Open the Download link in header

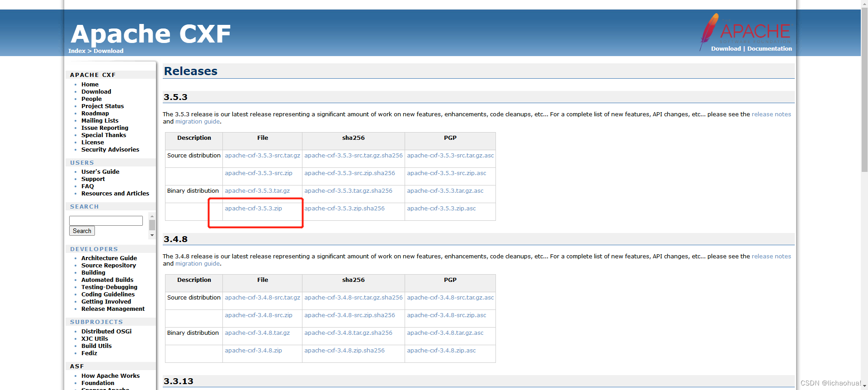click(x=726, y=49)
